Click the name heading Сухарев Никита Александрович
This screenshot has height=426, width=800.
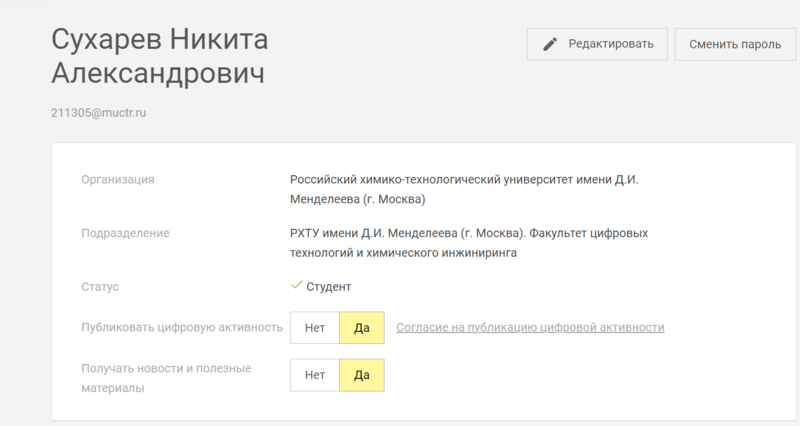point(159,57)
